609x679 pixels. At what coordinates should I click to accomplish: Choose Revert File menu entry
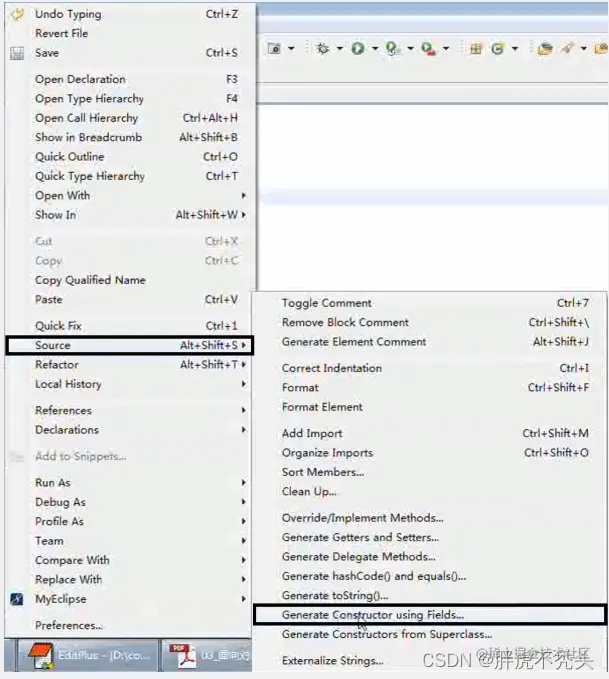130,33
